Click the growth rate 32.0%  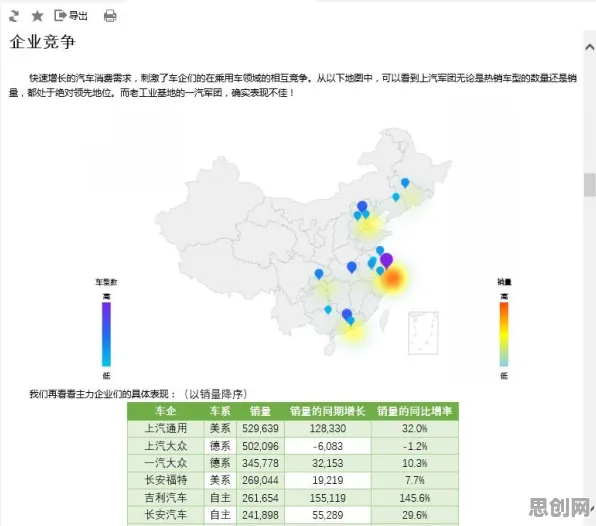pos(415,429)
